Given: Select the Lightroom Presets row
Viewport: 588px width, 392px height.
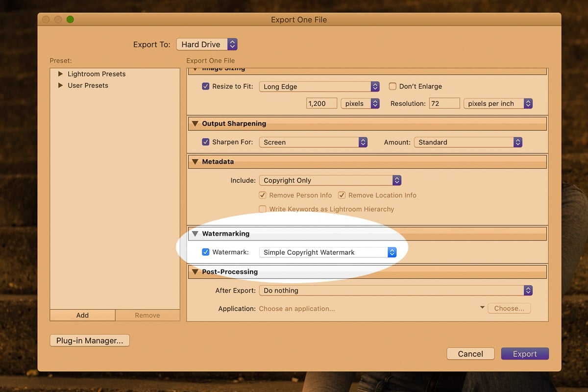Looking at the screenshot, I should click(115, 74).
